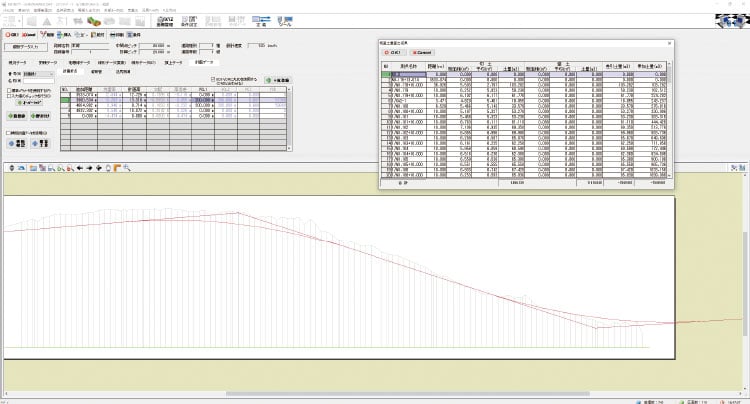Screen dimensions: 750x404
Task: Toggle the checkbox above the two blue-diamond buttons
Action: (8, 133)
